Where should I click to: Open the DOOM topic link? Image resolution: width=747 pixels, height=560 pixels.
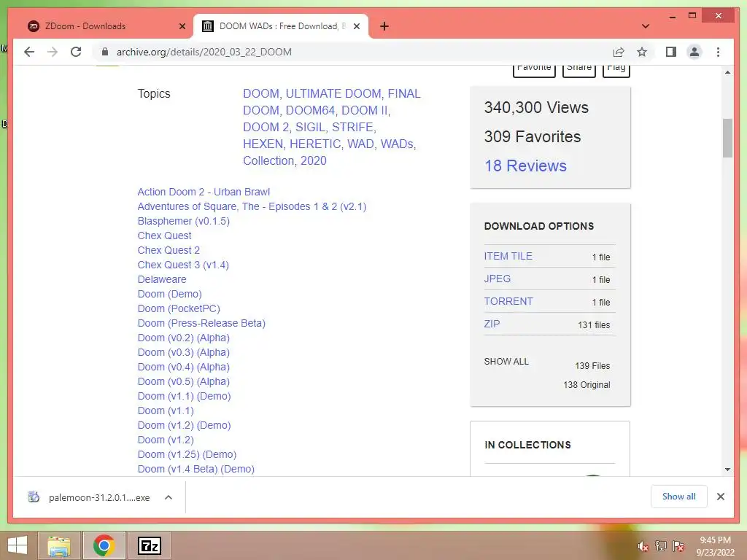[261, 93]
